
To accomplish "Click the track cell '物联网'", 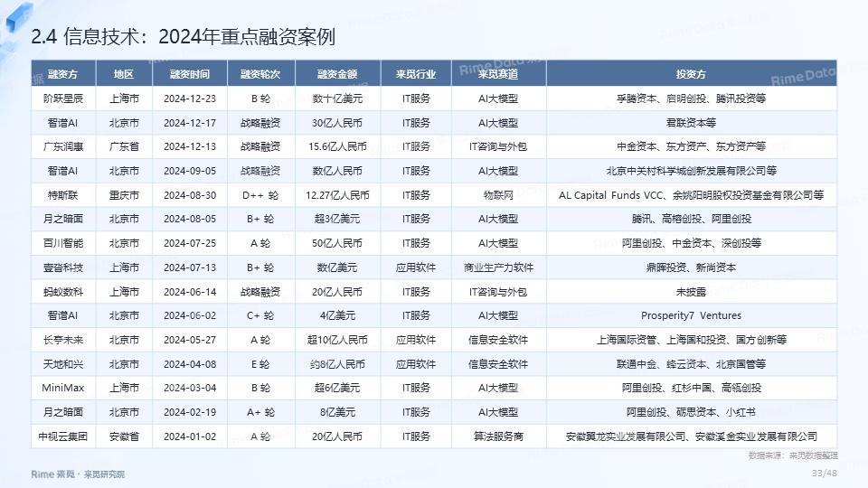I will [x=498, y=195].
